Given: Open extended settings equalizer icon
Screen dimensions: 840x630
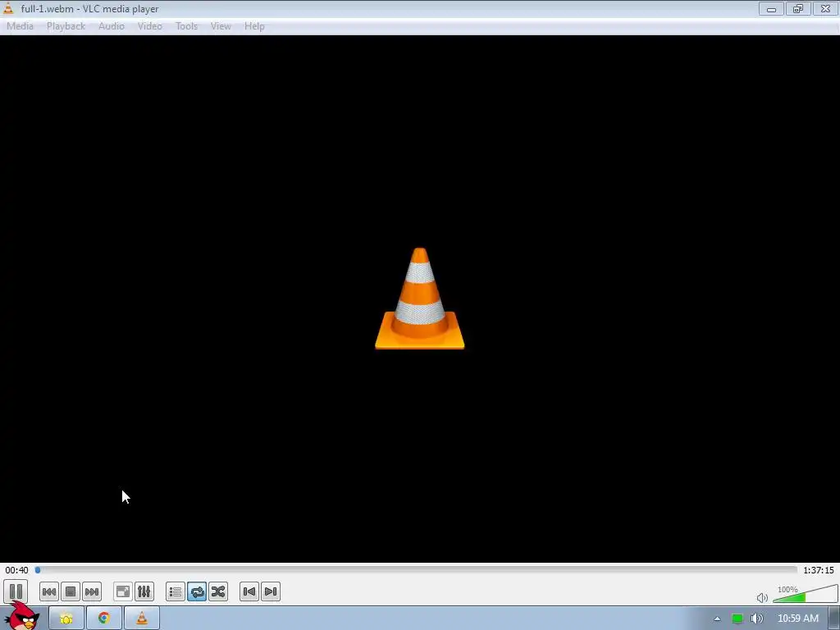Looking at the screenshot, I should pos(144,592).
